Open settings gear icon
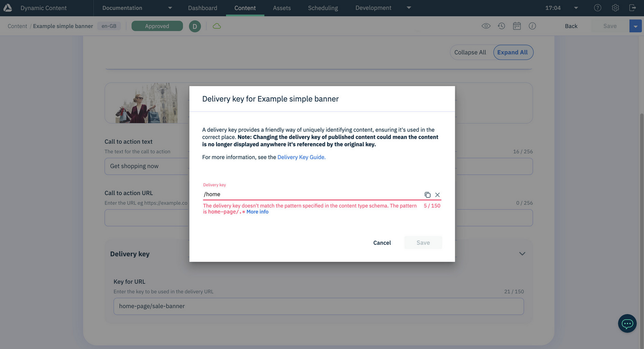Screen dimensions: 644x349 click(615, 8)
